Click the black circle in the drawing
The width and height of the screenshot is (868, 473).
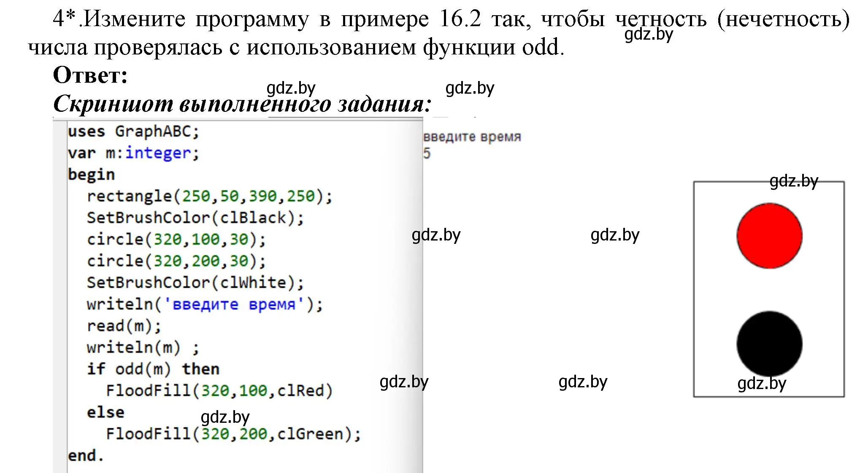click(x=769, y=344)
